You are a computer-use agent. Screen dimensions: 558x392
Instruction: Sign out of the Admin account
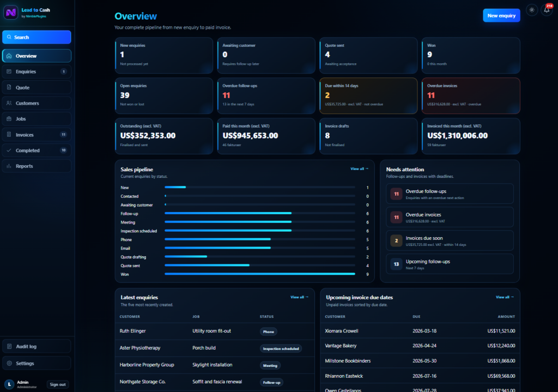[x=58, y=384]
